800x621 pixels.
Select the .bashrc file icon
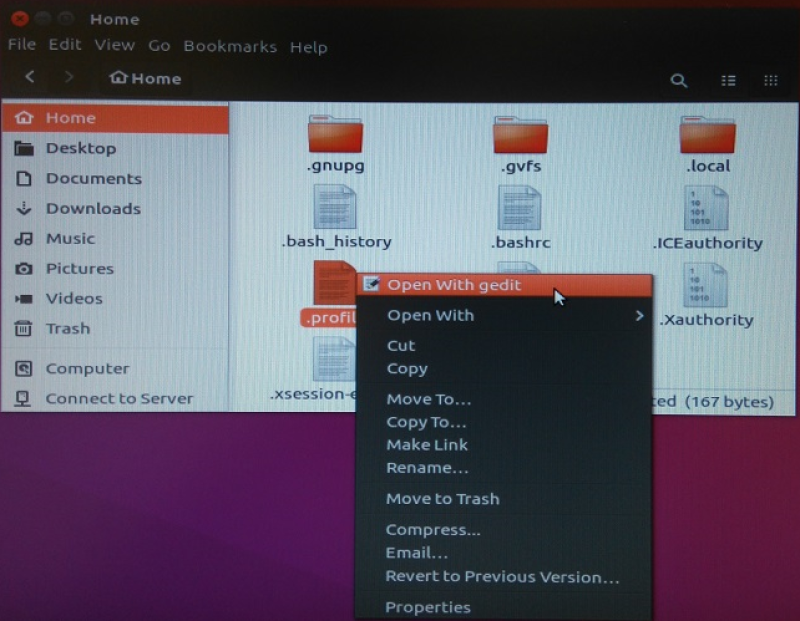(x=519, y=208)
